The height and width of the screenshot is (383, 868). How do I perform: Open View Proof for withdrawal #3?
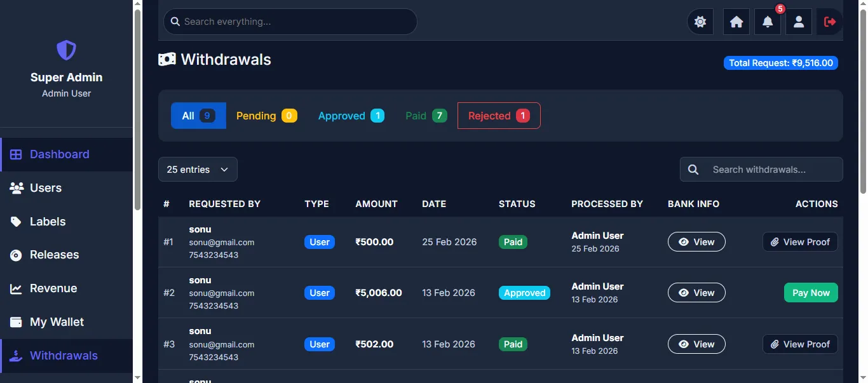point(800,344)
